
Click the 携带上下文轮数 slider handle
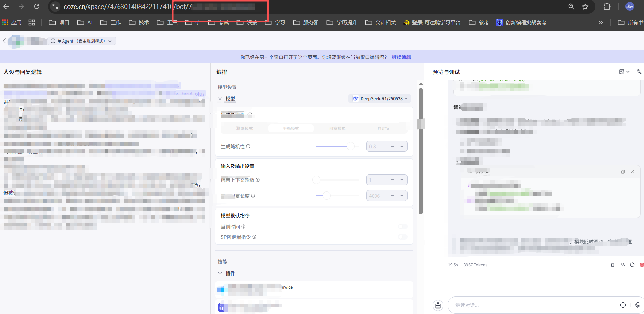click(316, 180)
